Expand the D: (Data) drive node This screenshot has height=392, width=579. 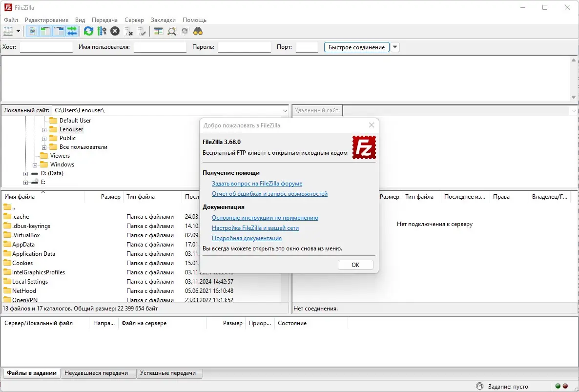click(x=25, y=173)
